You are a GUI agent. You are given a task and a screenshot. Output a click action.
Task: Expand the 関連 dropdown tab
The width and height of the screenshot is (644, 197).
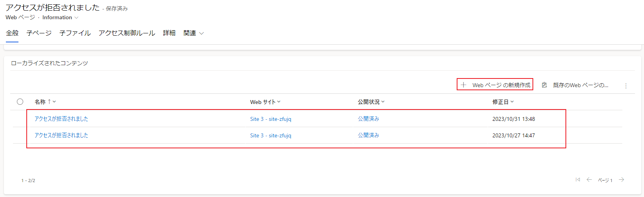click(x=194, y=33)
